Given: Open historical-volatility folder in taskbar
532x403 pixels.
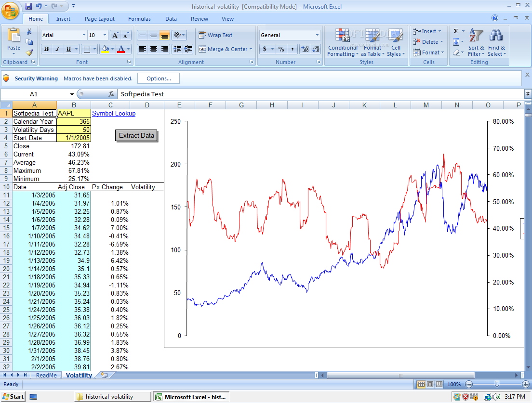Looking at the screenshot, I should (113, 397).
